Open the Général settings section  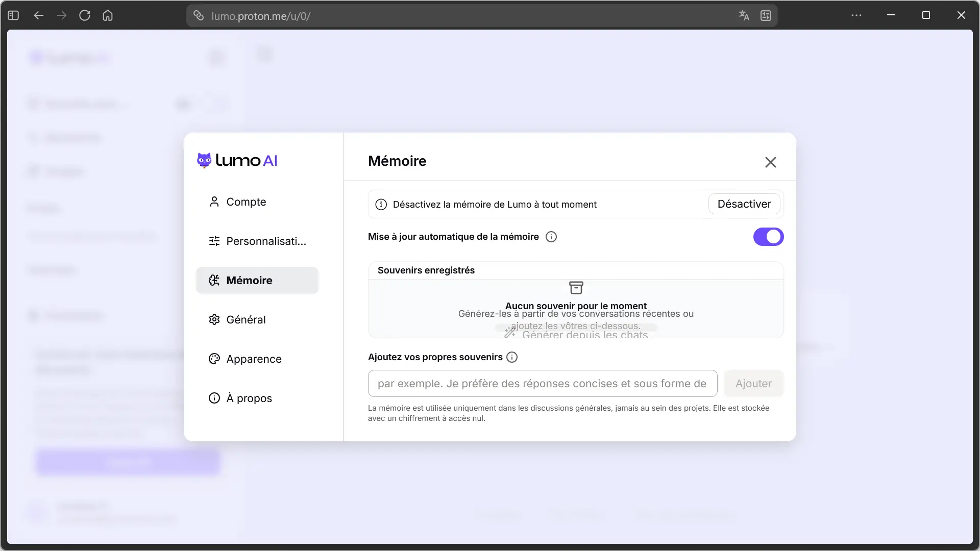point(257,320)
